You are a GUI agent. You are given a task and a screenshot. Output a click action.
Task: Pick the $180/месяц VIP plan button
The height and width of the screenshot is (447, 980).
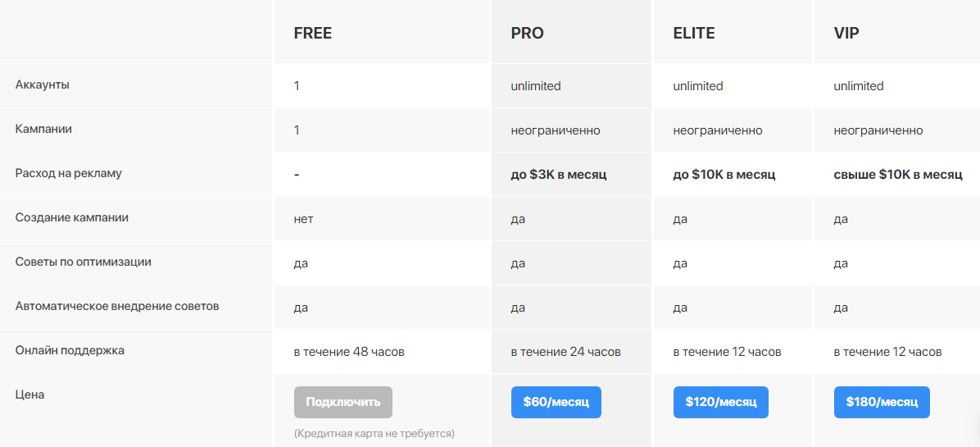pos(882,402)
